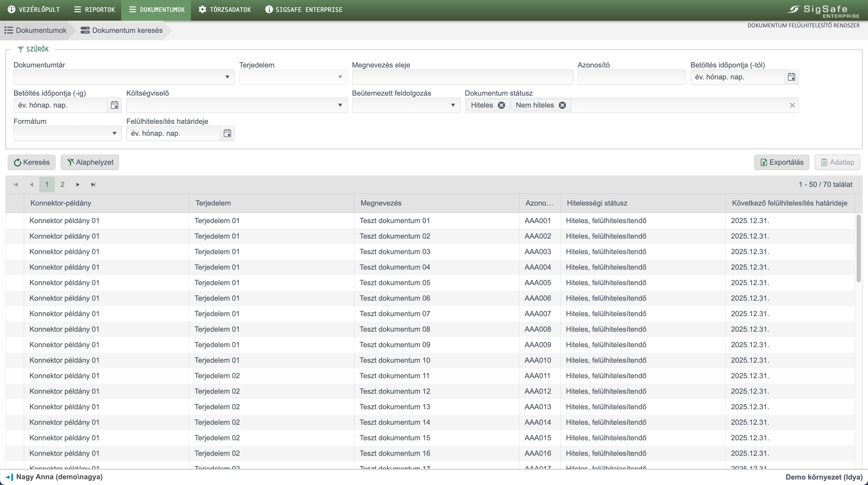Image resolution: width=868 pixels, height=485 pixels.
Task: Remove the Nem hiteles status tag
Action: [x=562, y=105]
